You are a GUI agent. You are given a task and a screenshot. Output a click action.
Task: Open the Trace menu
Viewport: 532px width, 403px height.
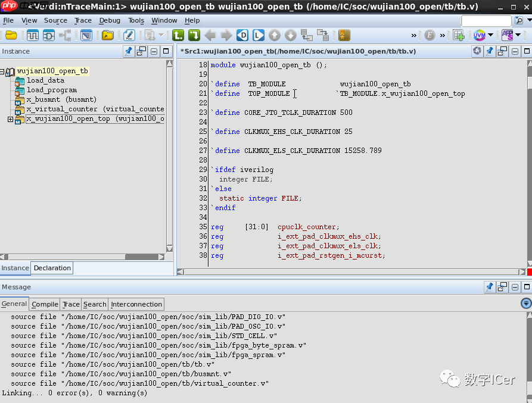(83, 20)
